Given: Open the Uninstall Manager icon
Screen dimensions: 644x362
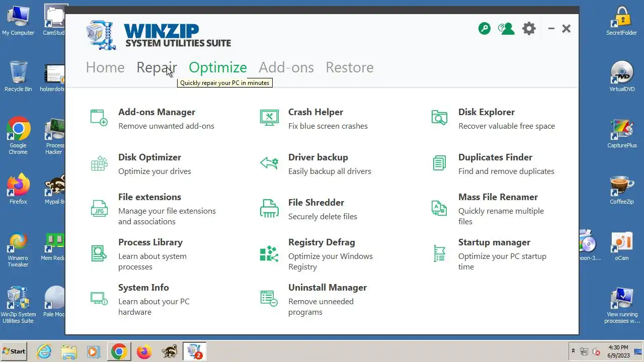Looking at the screenshot, I should coord(269,299).
